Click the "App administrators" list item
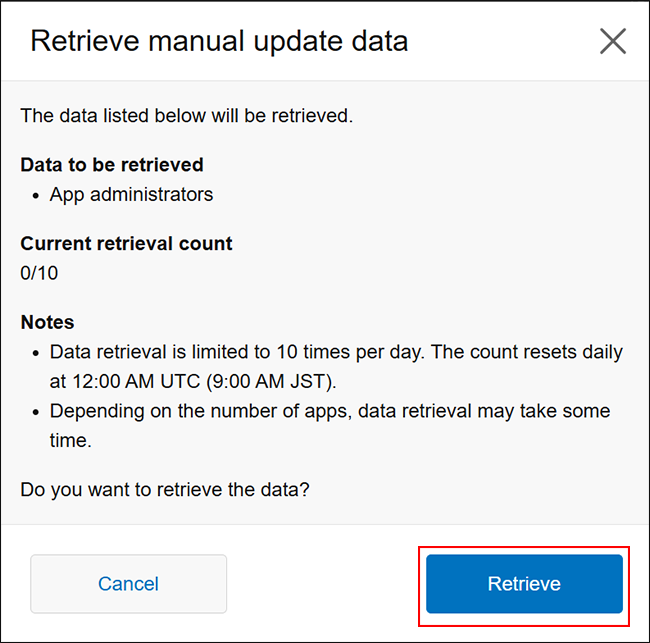Image resolution: width=650 pixels, height=643 pixels. click(131, 194)
